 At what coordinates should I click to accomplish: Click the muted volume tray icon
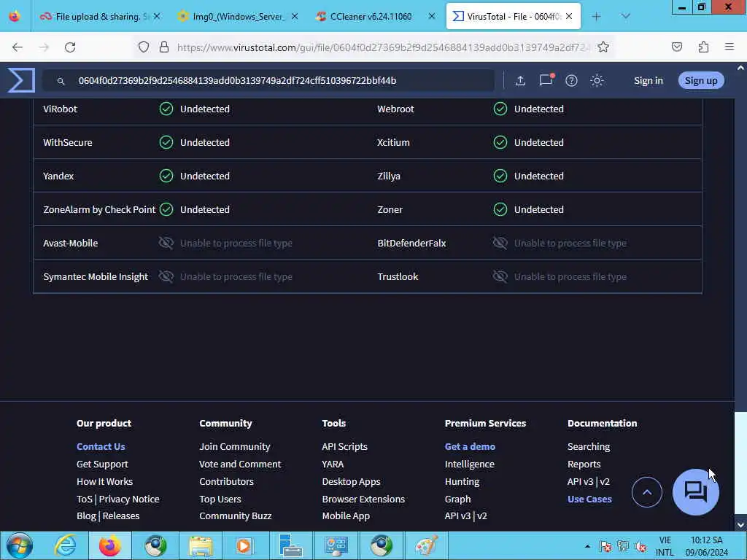pos(640,547)
